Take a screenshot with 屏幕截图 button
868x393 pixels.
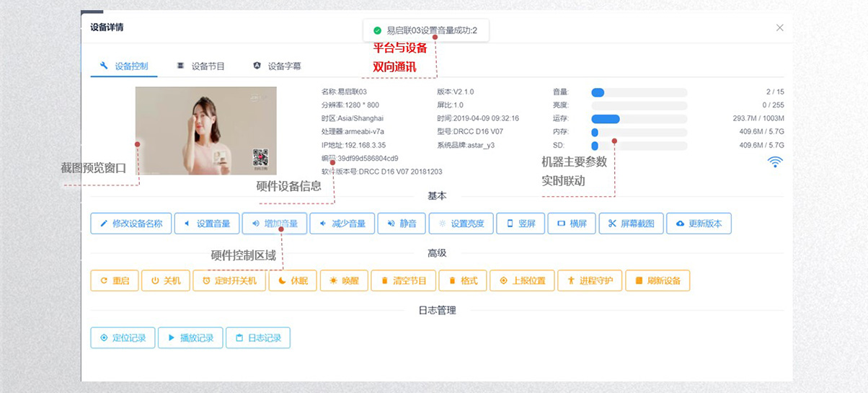(631, 224)
